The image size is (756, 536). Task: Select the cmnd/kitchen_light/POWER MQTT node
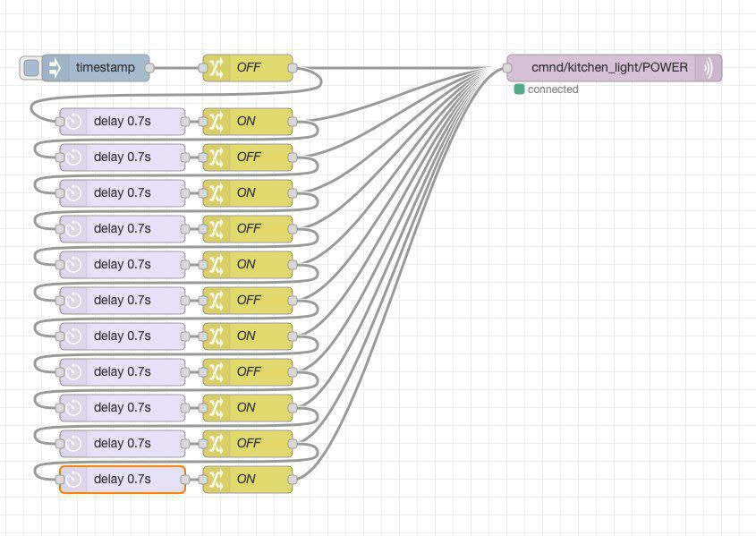[615, 68]
